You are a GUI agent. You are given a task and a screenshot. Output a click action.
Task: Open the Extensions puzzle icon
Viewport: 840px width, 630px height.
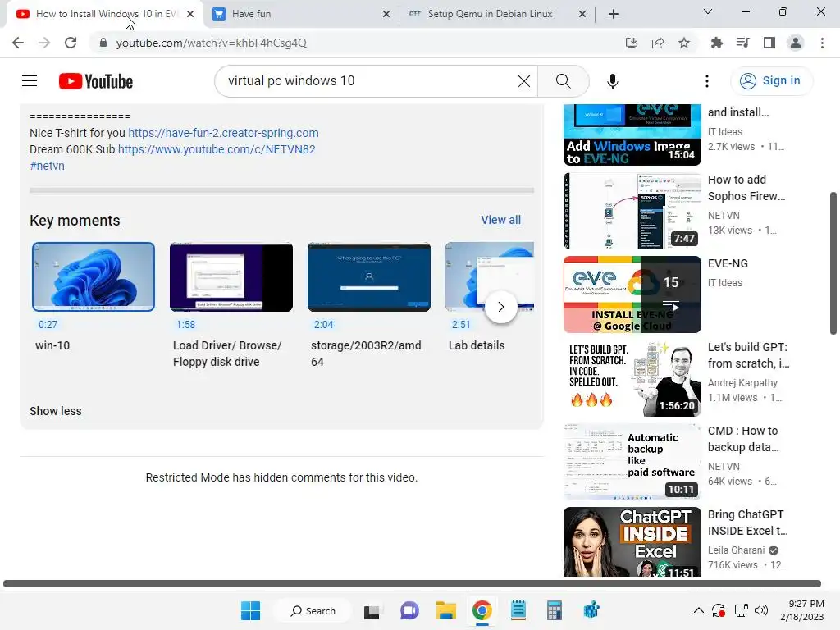coord(716,43)
